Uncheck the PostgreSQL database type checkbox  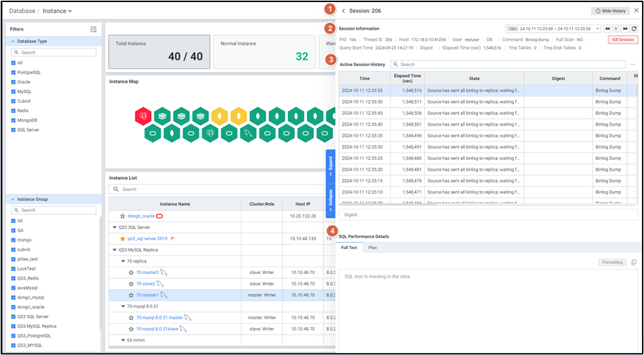(14, 72)
